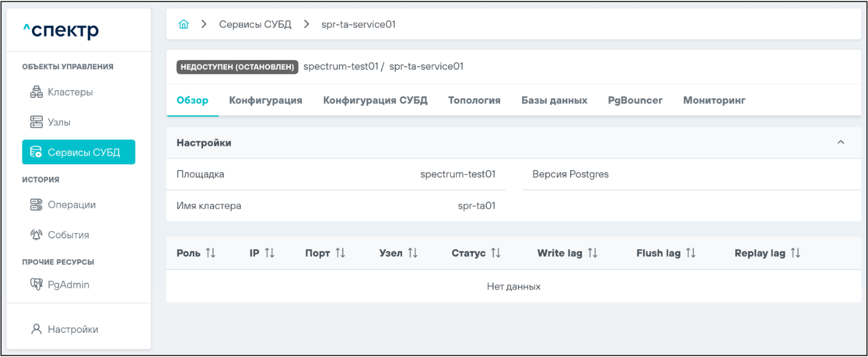Open the PgBouncer tab
The width and height of the screenshot is (868, 357).
click(x=635, y=100)
